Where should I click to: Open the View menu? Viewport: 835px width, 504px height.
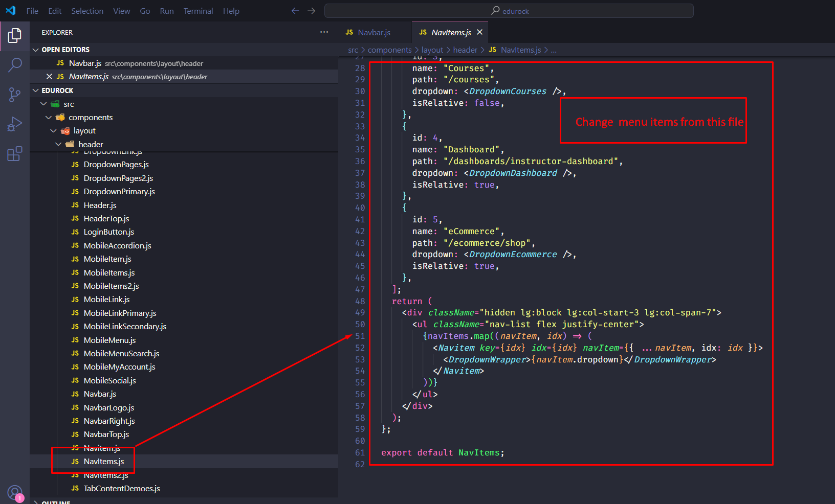pyautogui.click(x=121, y=11)
